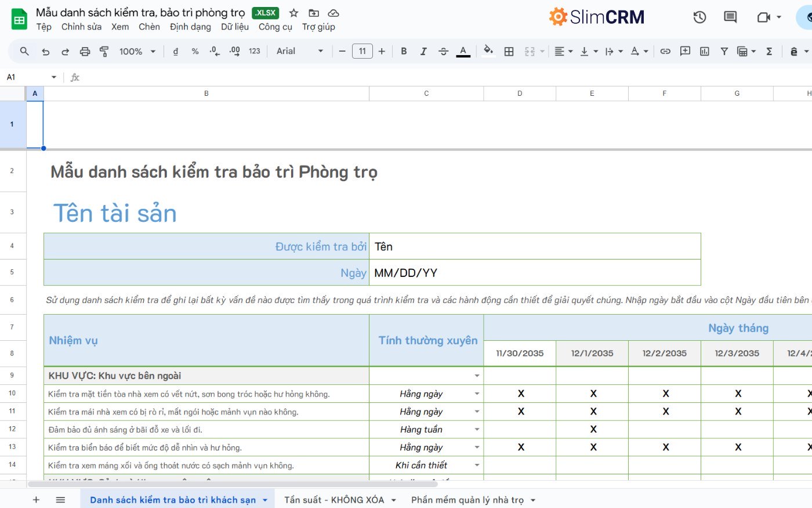
Task: Apply Italic formatting
Action: [423, 51]
